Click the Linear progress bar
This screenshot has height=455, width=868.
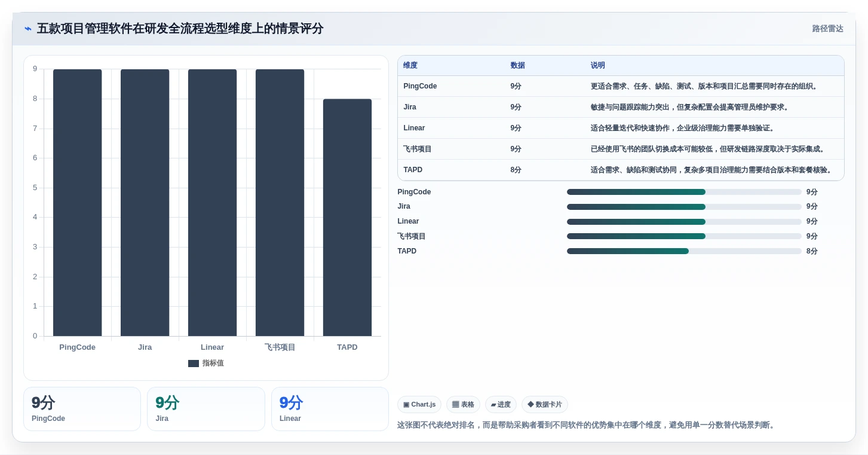point(684,222)
